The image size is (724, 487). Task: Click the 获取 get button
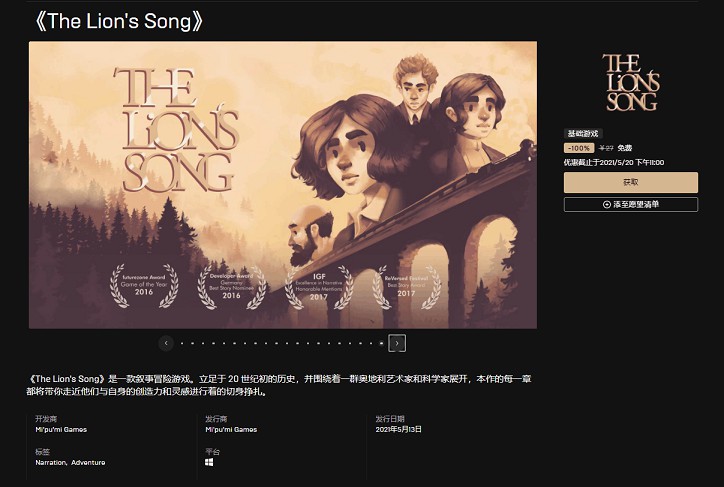(x=631, y=182)
